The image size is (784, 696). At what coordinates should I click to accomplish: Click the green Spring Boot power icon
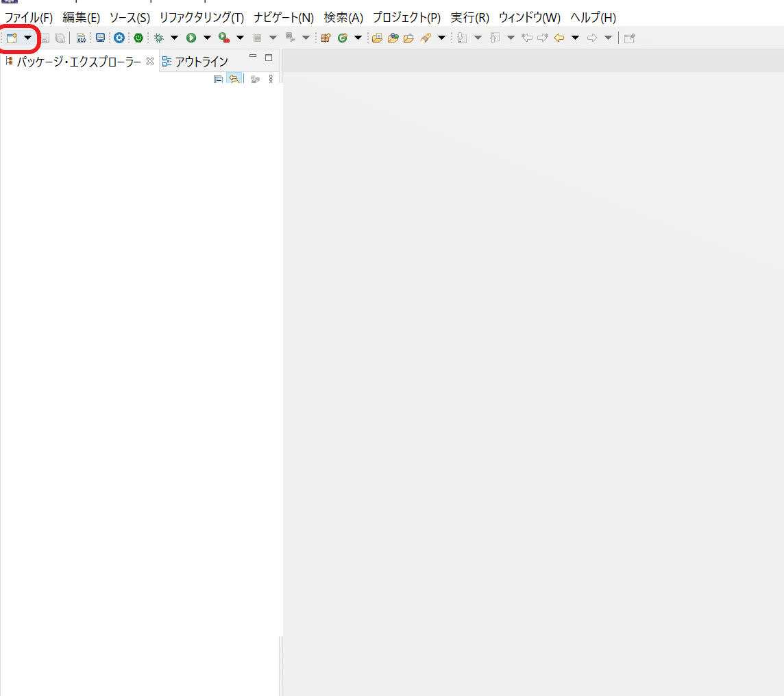[138, 38]
